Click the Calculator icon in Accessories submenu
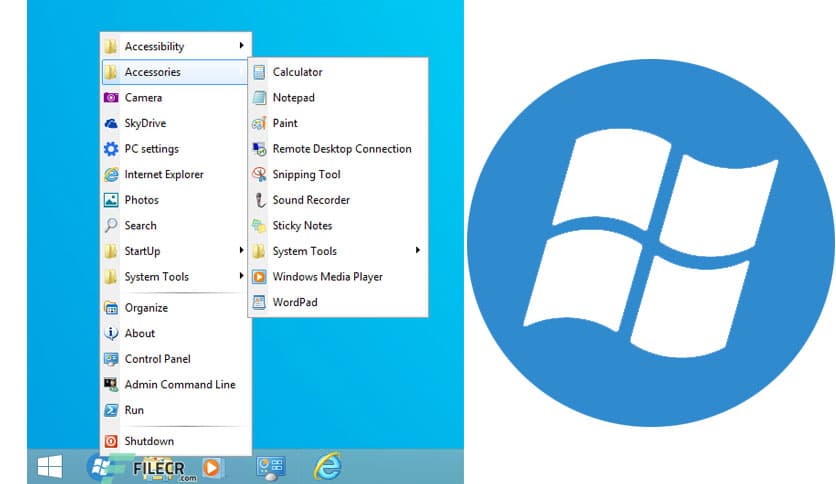 [x=259, y=72]
